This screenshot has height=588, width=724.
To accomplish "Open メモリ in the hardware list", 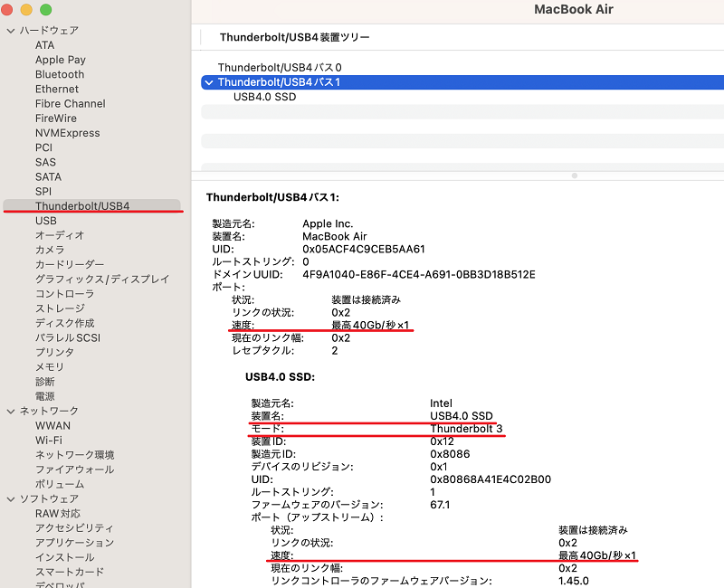I will (50, 367).
